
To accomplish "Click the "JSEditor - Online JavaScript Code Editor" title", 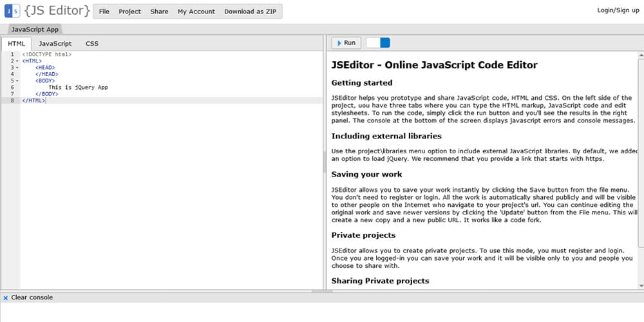I will pos(435,65).
